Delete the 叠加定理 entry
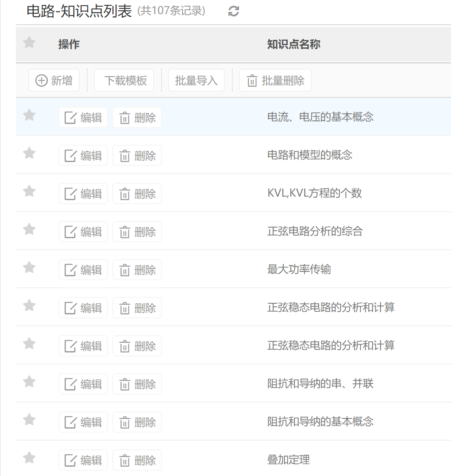This screenshot has height=476, width=451. [x=137, y=461]
